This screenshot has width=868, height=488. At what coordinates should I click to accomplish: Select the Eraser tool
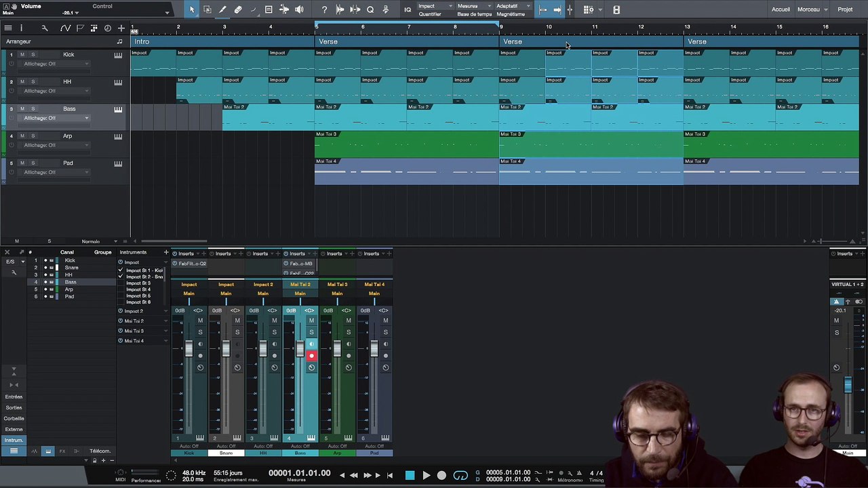pos(238,9)
